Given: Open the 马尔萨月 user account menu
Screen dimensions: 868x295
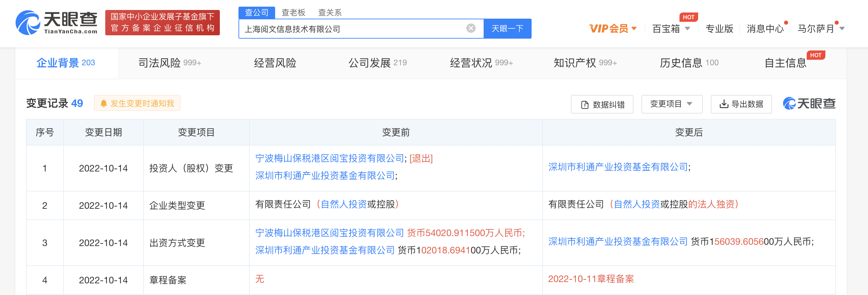Looking at the screenshot, I should pos(820,29).
